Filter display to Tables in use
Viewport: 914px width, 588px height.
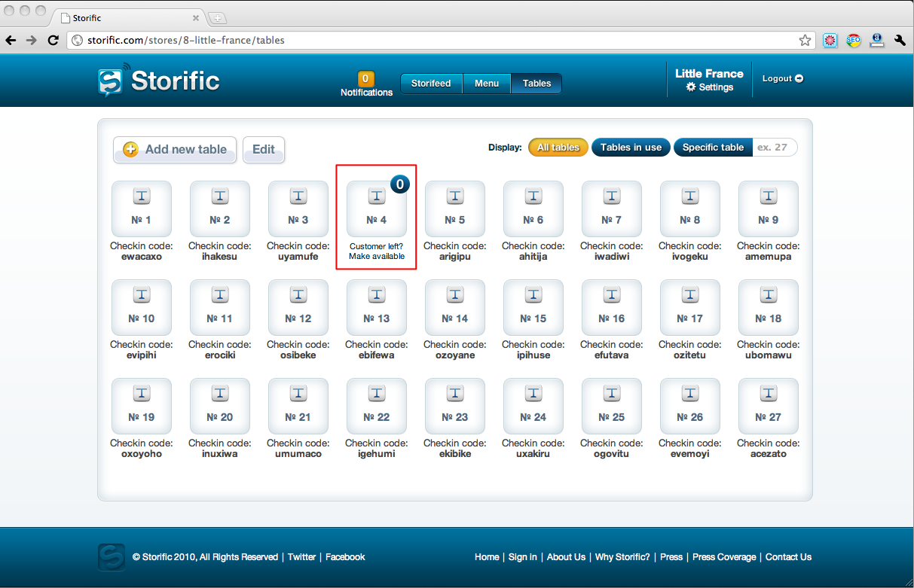tap(631, 148)
